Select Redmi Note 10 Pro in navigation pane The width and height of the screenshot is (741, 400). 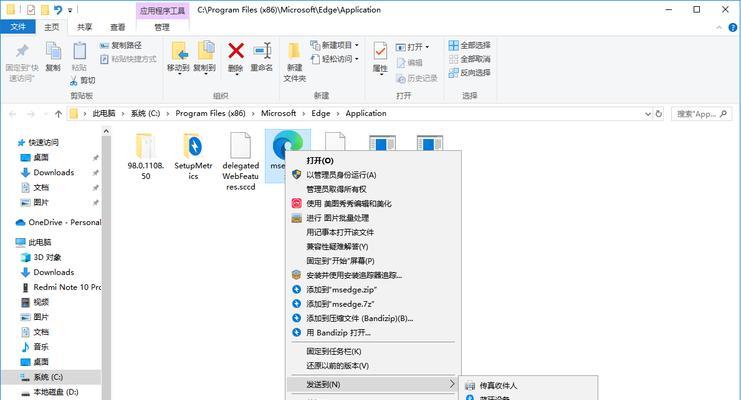click(61, 287)
